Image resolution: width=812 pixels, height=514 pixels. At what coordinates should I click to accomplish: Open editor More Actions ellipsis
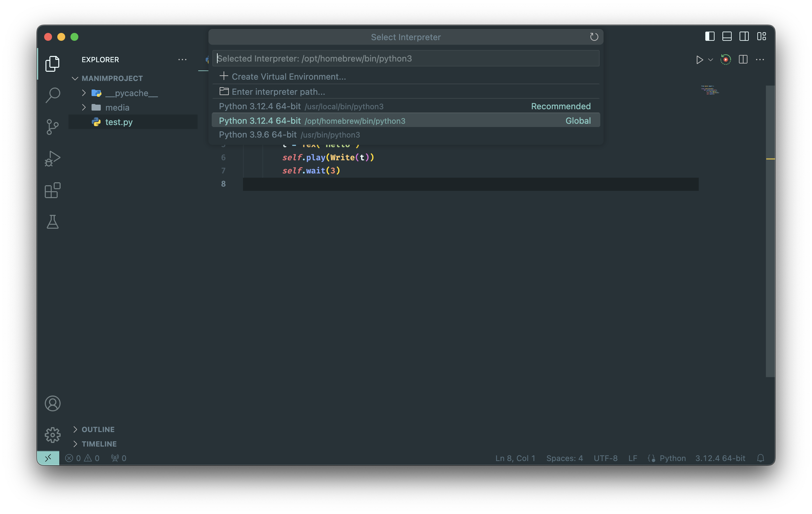(760, 60)
